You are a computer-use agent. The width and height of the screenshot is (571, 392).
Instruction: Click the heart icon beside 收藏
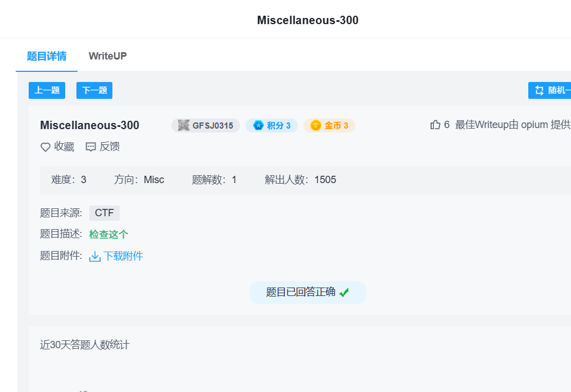(46, 147)
